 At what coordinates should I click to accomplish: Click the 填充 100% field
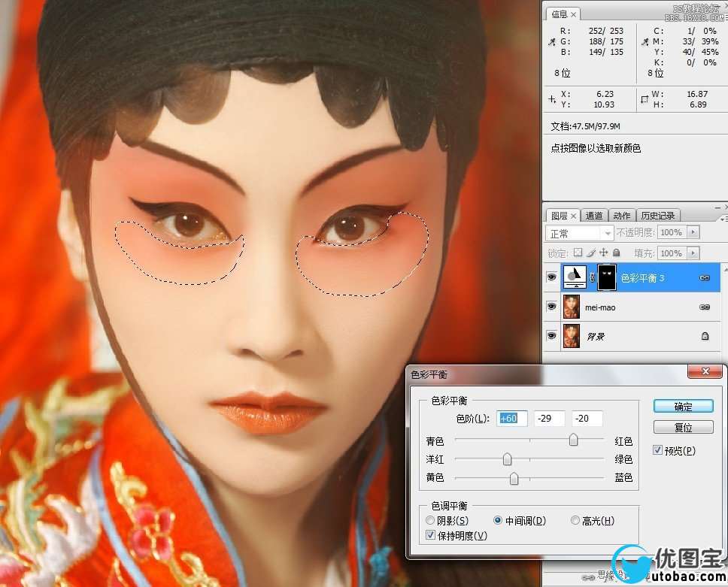tap(672, 253)
